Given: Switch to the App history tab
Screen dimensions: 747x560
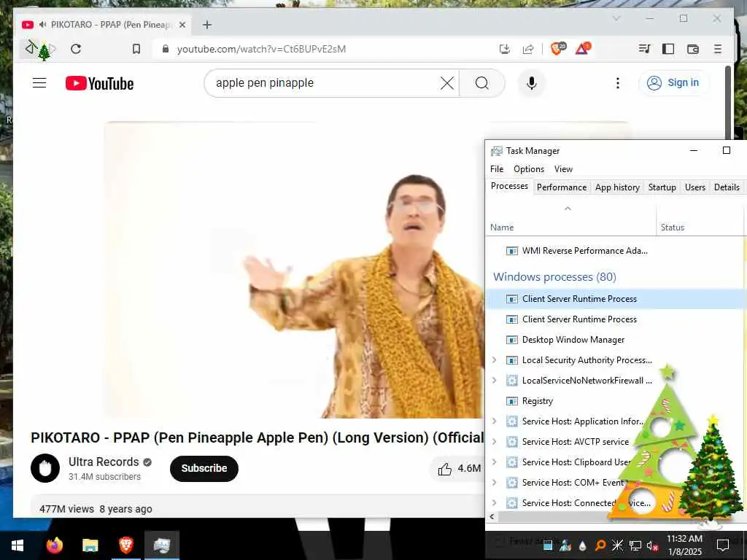Looking at the screenshot, I should [617, 187].
